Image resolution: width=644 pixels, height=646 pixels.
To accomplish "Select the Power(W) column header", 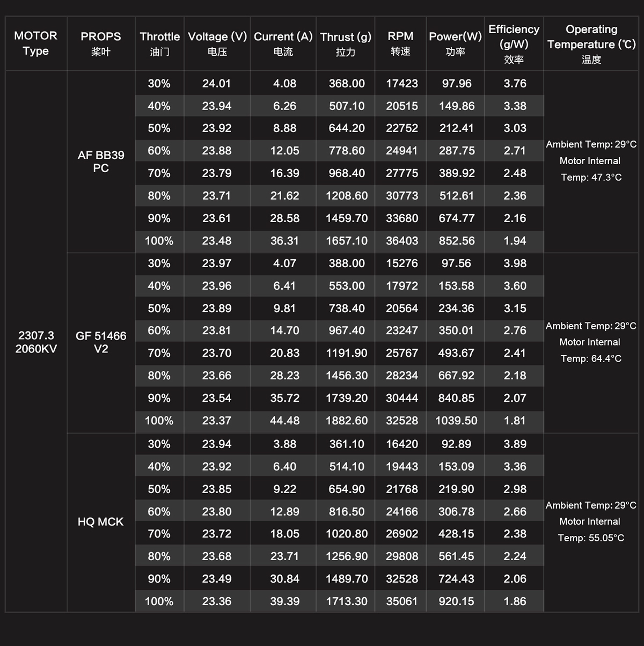I will click(x=455, y=43).
